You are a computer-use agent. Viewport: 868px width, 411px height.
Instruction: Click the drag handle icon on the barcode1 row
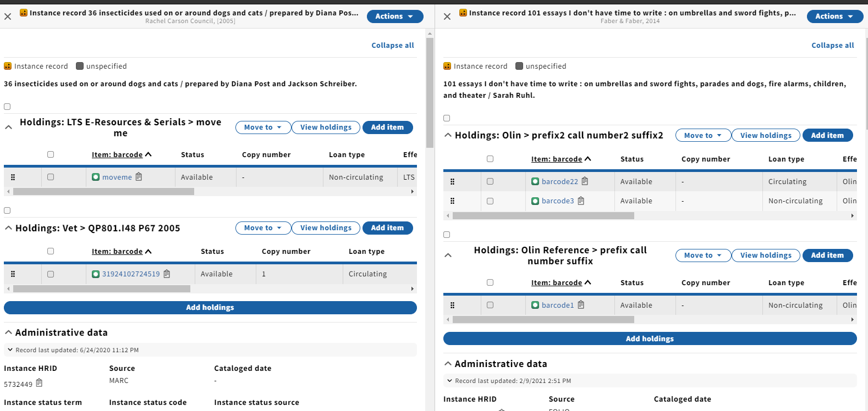point(452,305)
